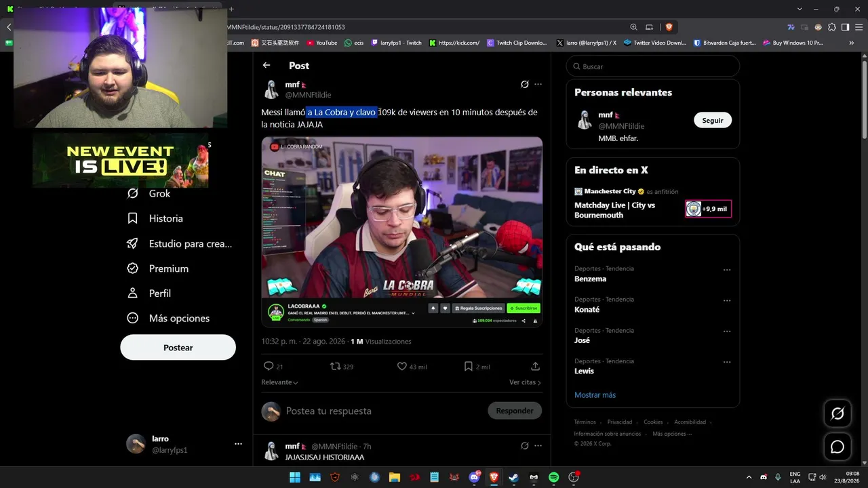Open the three-dot menu on the main post
868x488 pixels.
(538, 85)
